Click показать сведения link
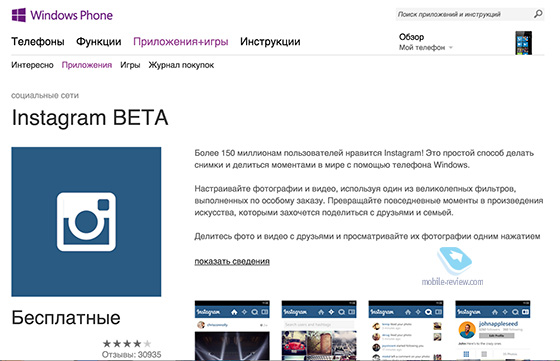 click(x=232, y=261)
